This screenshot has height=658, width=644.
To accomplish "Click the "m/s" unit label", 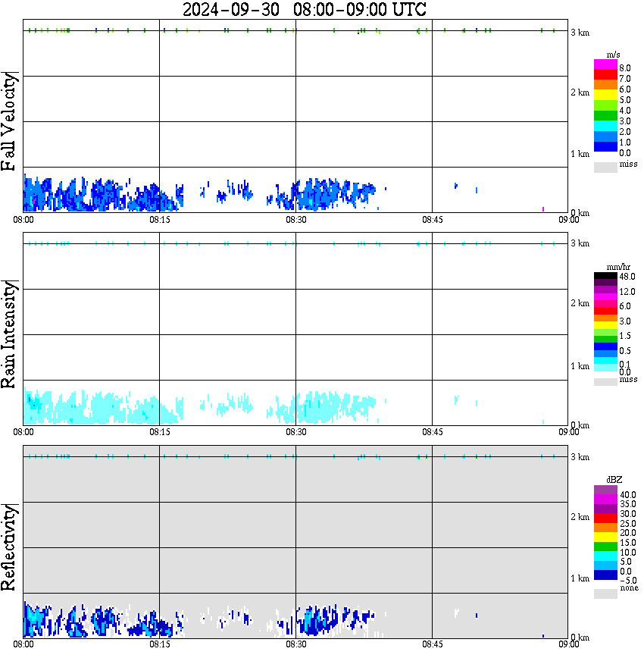I will (613, 55).
